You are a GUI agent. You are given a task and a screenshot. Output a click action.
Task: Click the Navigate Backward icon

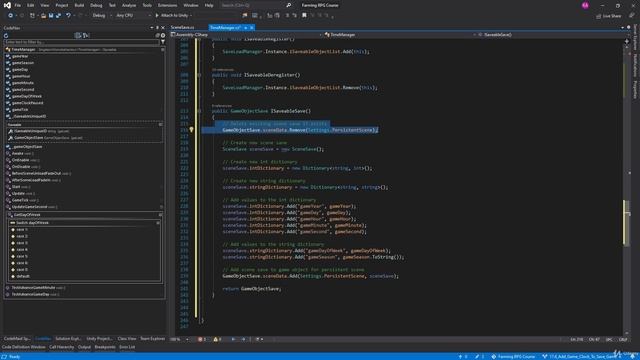(x=11, y=16)
